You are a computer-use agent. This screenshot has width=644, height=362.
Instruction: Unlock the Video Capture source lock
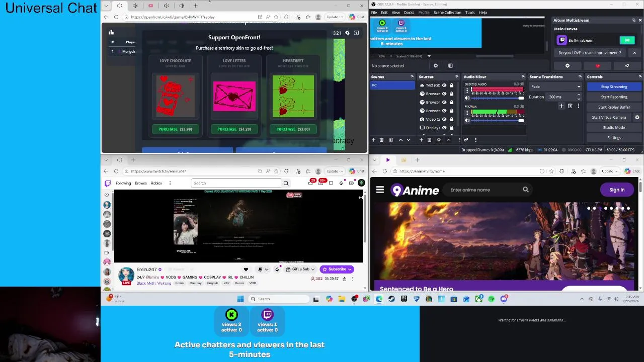451,119
